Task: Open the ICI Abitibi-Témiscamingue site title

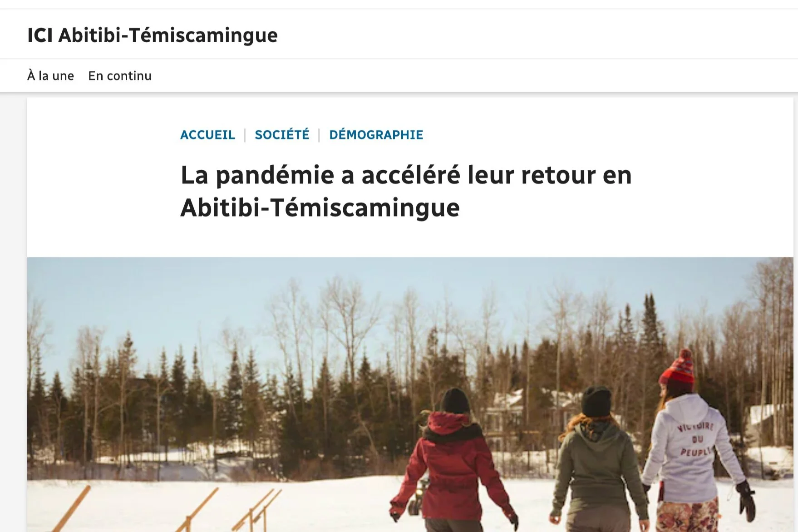Action: point(153,35)
